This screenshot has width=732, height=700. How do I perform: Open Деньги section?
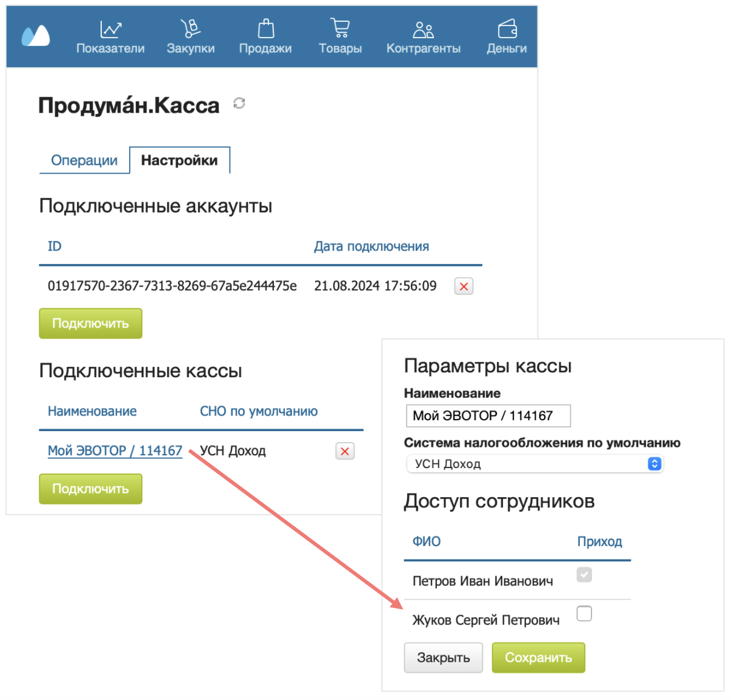point(507,38)
